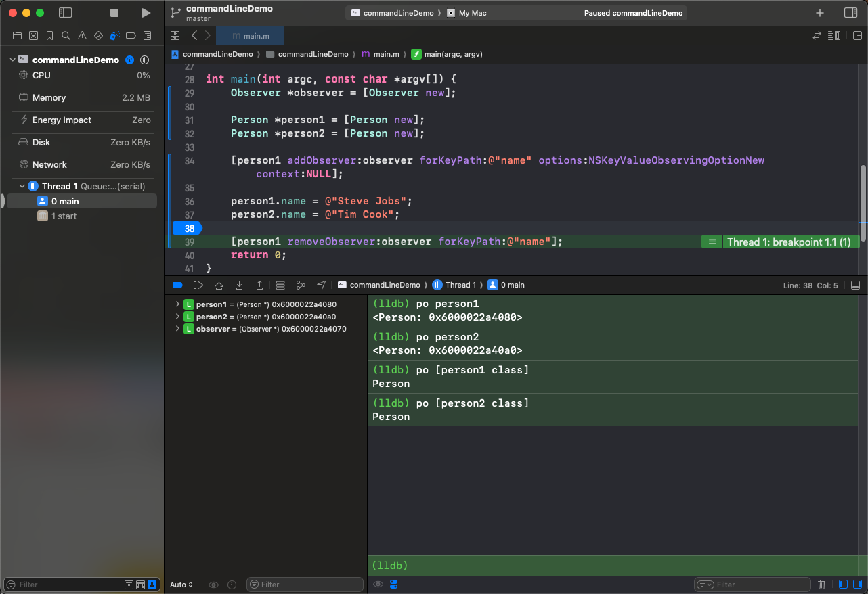The width and height of the screenshot is (868, 594).
Task: Expand the observer variable disclosure arrow
Action: [178, 329]
